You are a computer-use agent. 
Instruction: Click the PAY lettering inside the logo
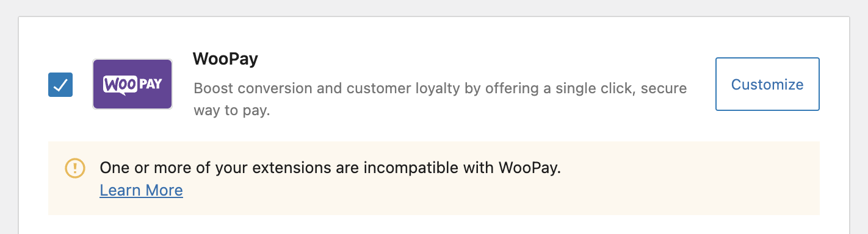[x=150, y=84]
